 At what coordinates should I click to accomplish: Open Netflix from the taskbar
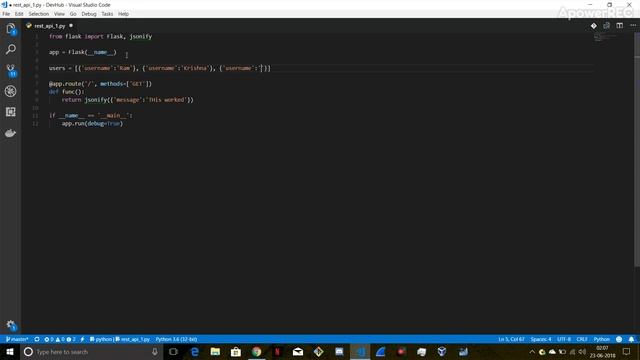pos(277,352)
